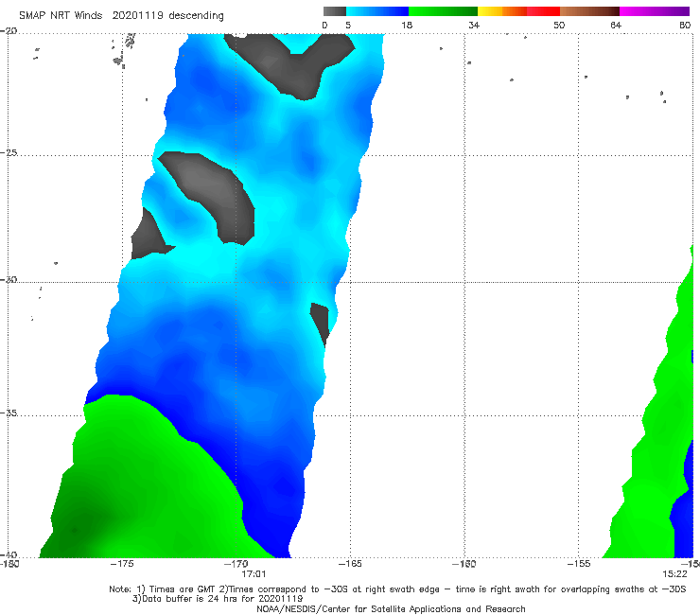Pick the brown segment of the color bar
The height and width of the screenshot is (615, 700).
589,11
